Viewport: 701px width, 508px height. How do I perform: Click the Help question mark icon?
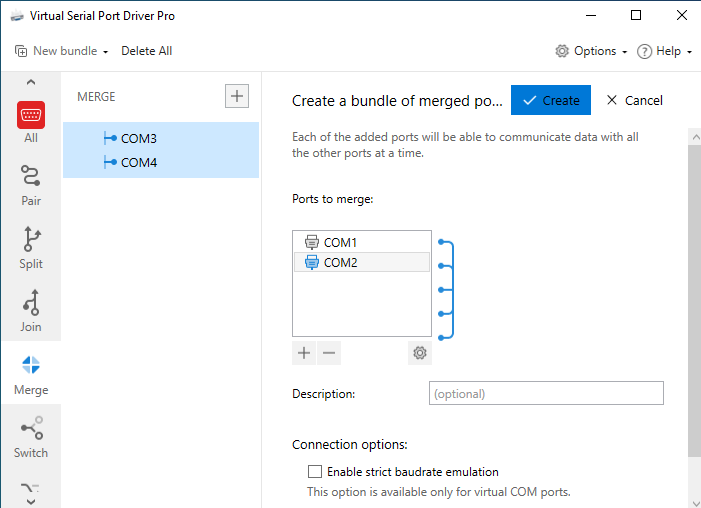click(x=644, y=51)
